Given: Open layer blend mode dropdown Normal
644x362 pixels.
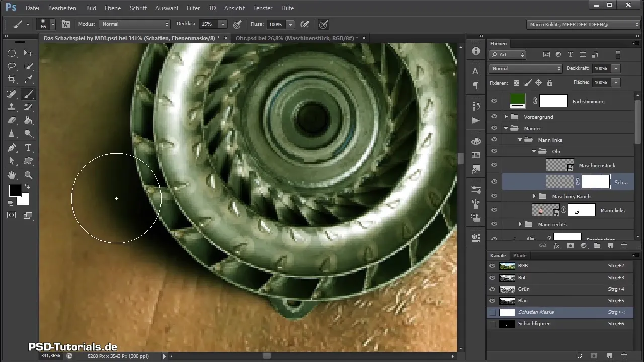Looking at the screenshot, I should point(526,68).
